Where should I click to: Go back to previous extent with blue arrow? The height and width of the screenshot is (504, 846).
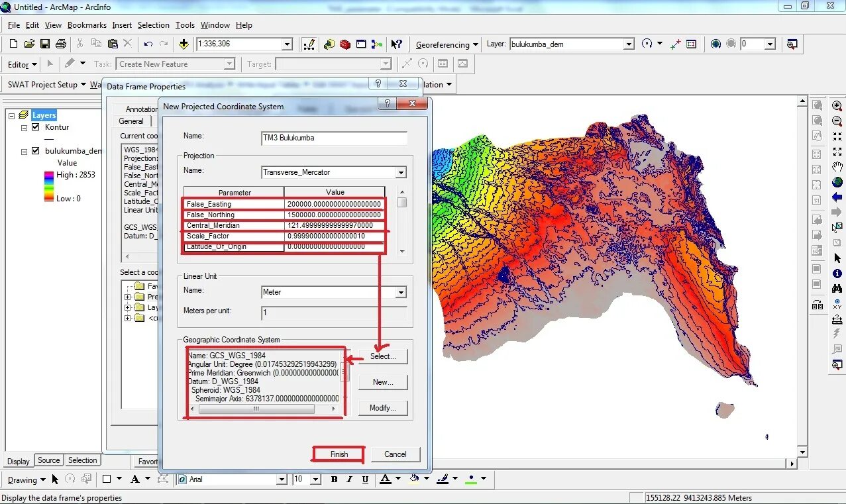coord(837,197)
